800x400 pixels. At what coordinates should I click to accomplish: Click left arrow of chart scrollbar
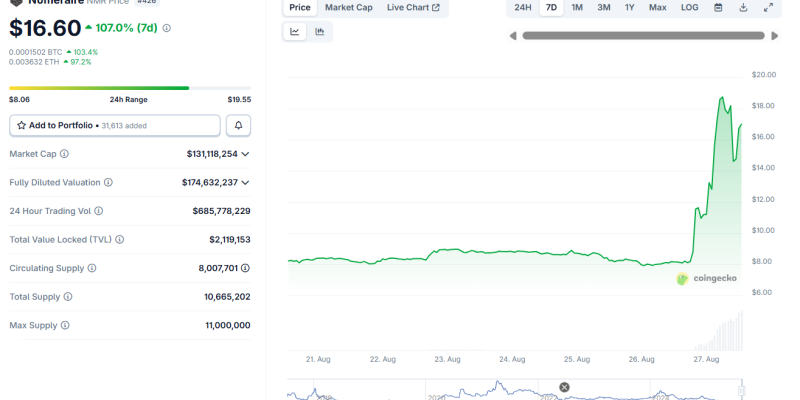click(513, 36)
